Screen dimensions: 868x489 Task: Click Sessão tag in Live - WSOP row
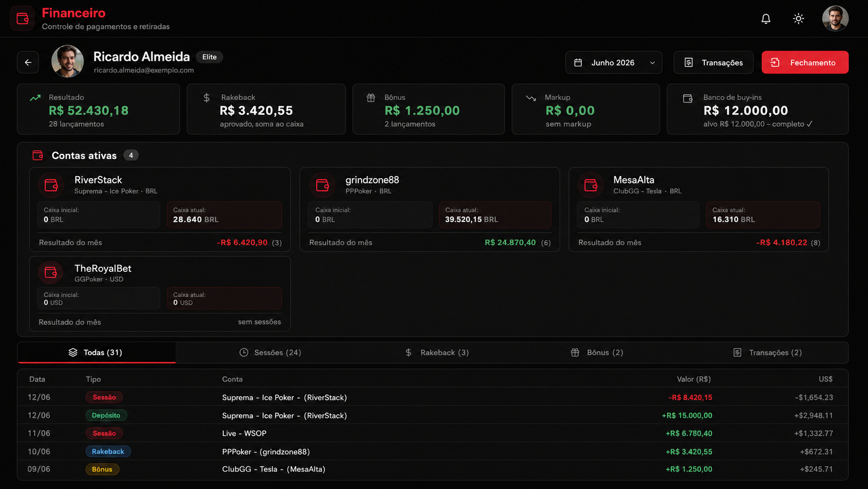point(104,433)
